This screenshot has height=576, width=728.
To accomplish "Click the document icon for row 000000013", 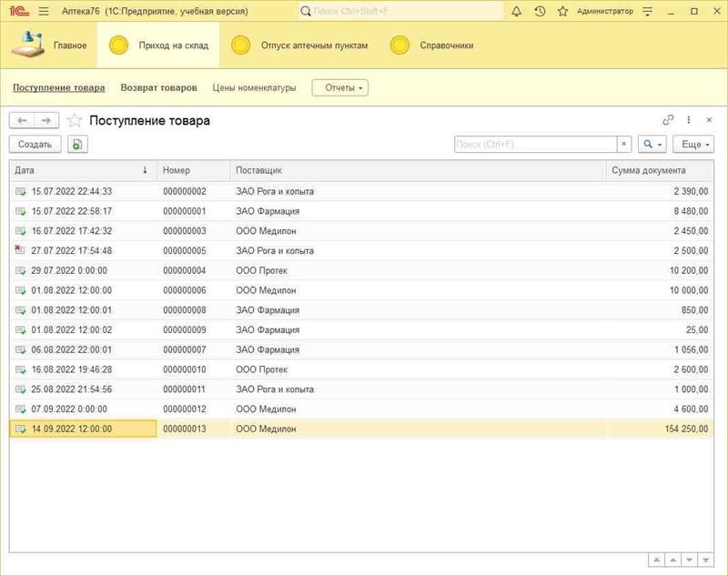I will (x=20, y=429).
